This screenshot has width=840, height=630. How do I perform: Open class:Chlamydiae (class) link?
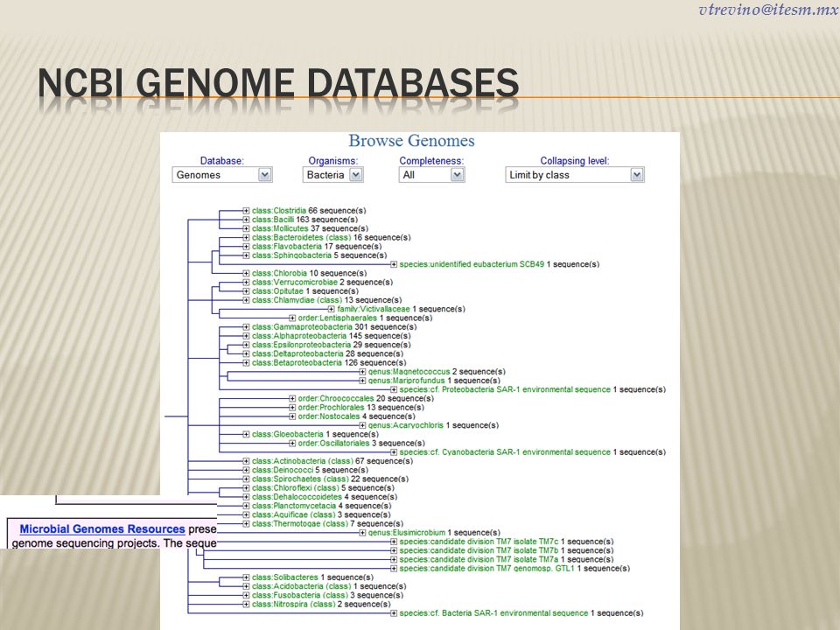click(297, 300)
